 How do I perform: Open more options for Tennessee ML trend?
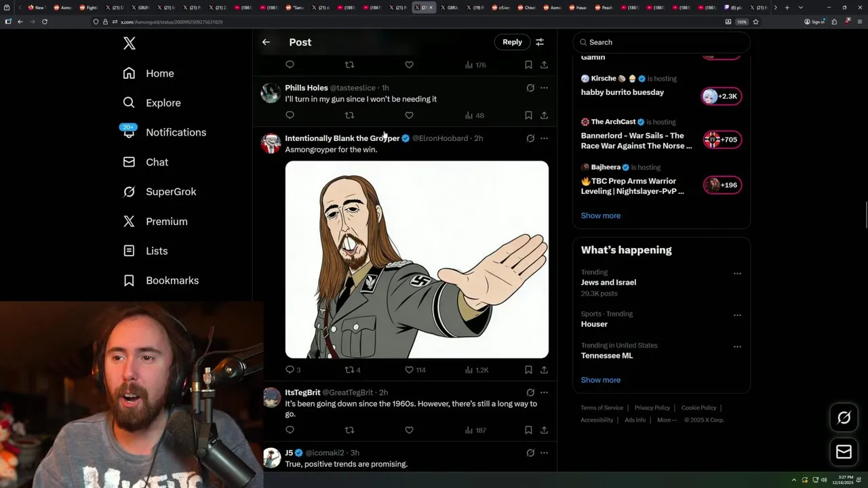point(737,346)
